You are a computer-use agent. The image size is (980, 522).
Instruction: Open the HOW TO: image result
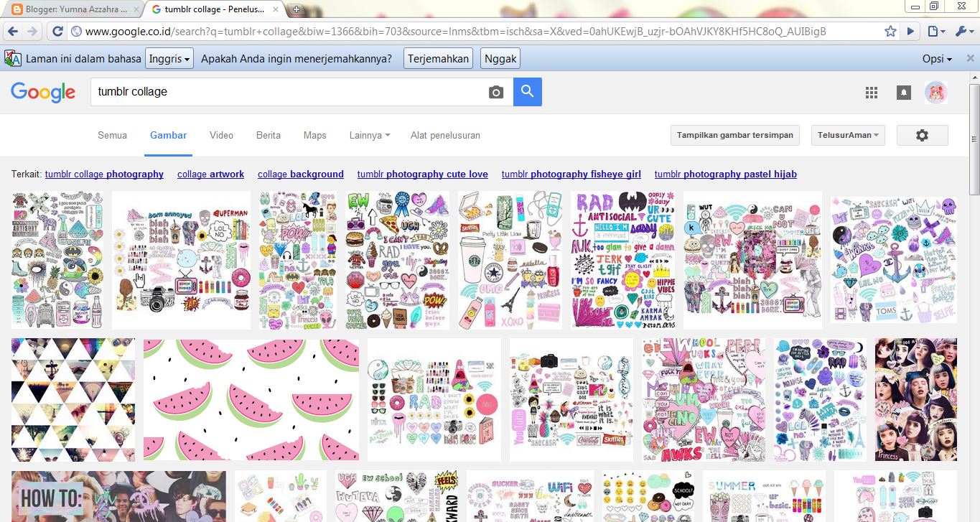click(x=118, y=496)
